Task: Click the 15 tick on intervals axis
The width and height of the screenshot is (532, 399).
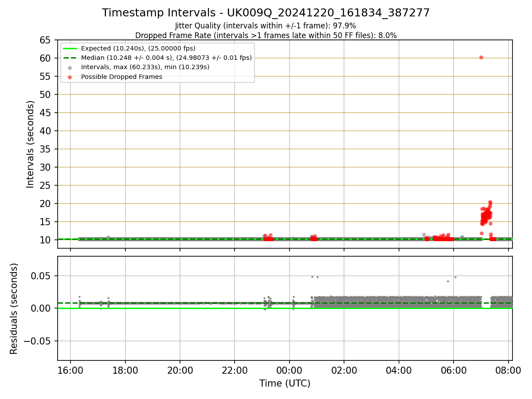Action: click(46, 222)
